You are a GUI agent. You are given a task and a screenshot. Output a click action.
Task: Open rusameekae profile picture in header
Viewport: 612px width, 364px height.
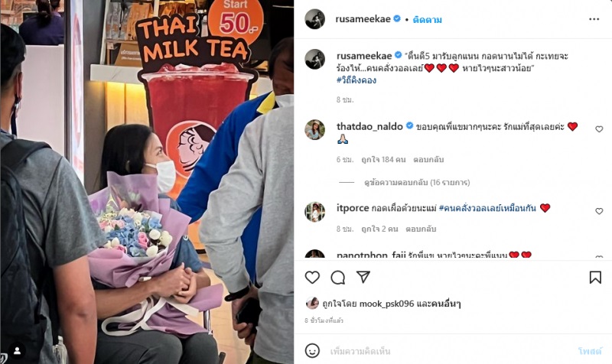(x=315, y=19)
